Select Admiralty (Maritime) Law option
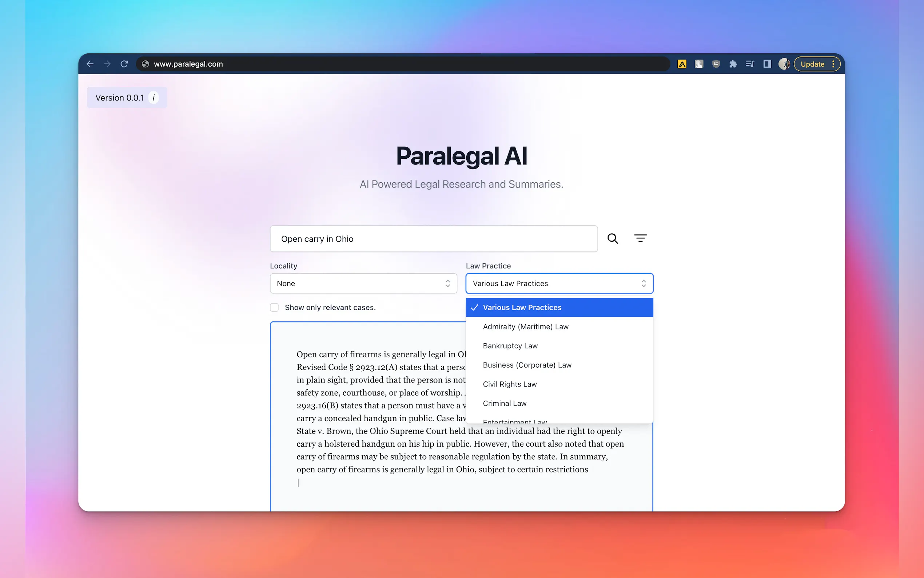Viewport: 924px width, 578px height. point(526,326)
